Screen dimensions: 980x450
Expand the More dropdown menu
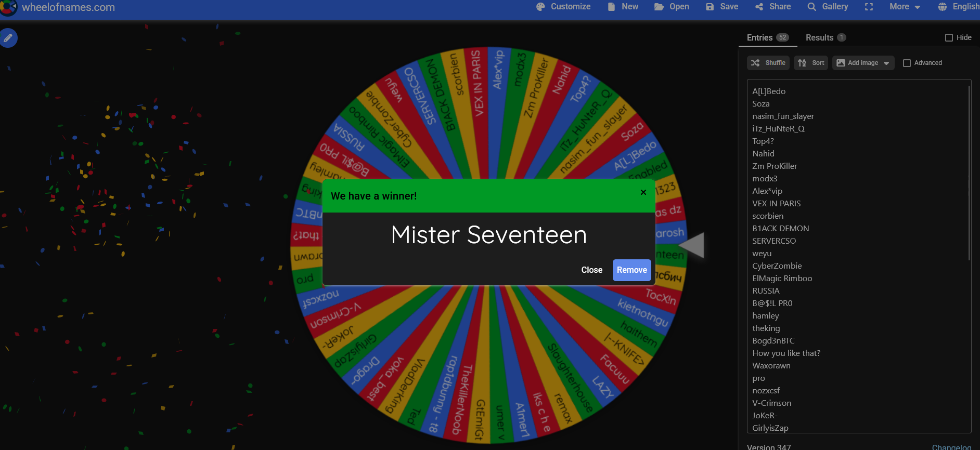pyautogui.click(x=905, y=7)
